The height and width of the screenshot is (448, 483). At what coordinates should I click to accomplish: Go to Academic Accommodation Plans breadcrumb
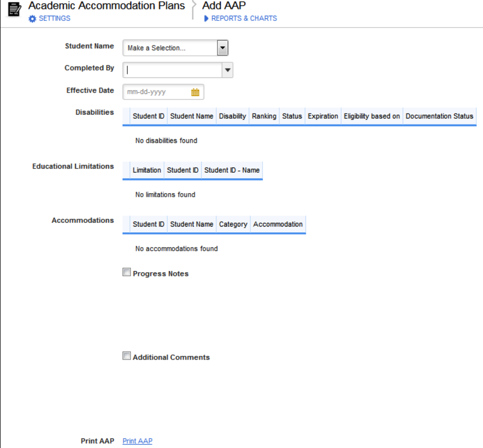tap(106, 6)
